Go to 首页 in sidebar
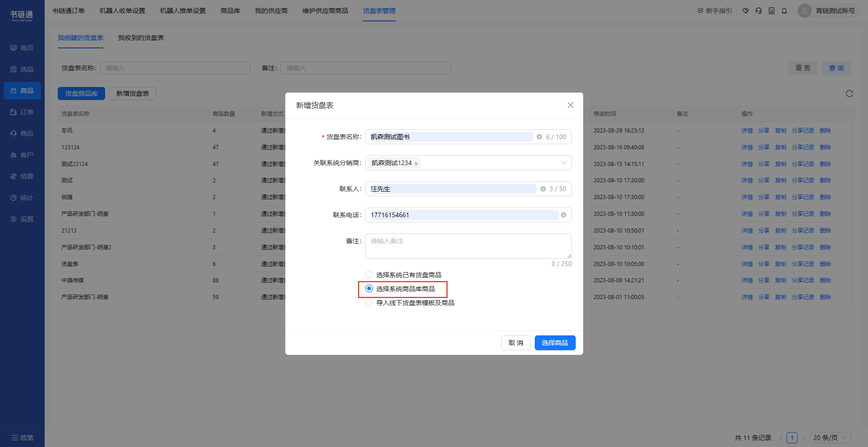 pyautogui.click(x=22, y=48)
